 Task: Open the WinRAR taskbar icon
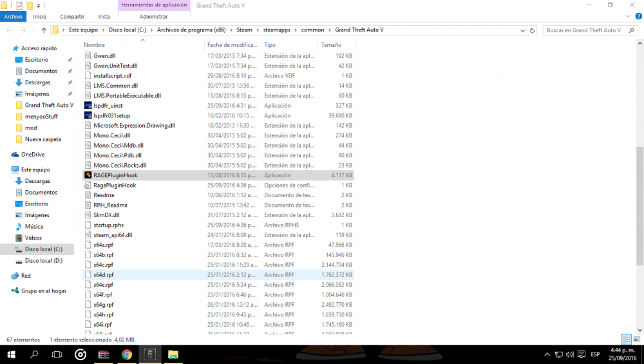(104, 354)
